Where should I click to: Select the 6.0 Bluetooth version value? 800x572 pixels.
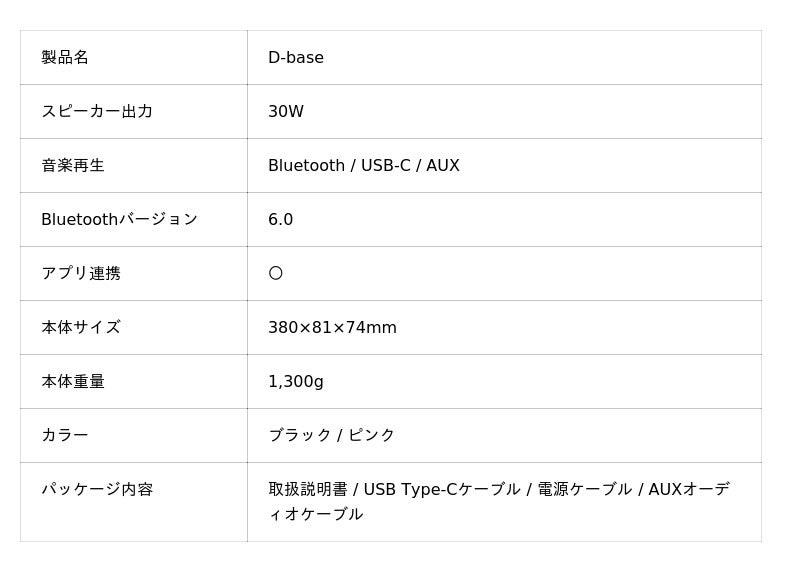click(x=281, y=220)
